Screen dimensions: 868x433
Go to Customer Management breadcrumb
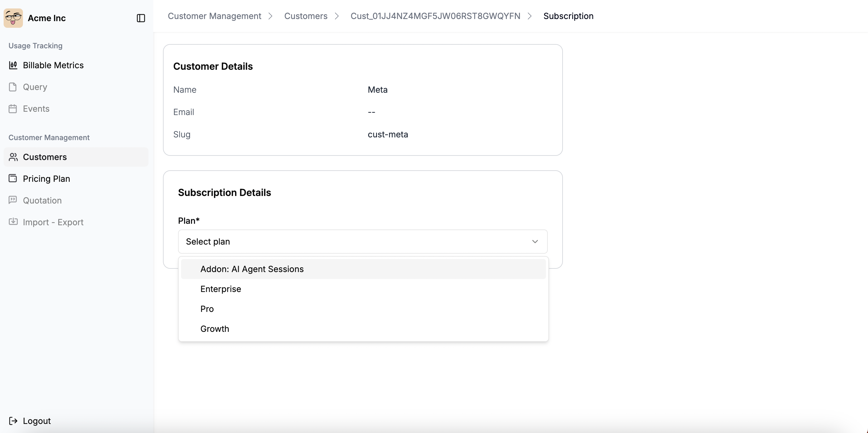pos(214,16)
